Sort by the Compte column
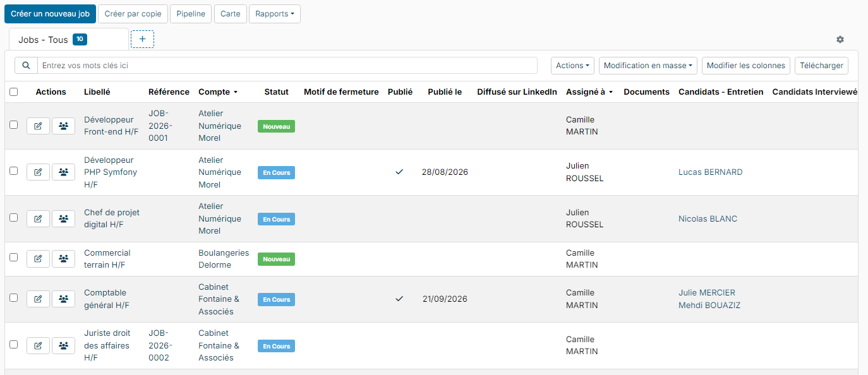 coord(218,92)
